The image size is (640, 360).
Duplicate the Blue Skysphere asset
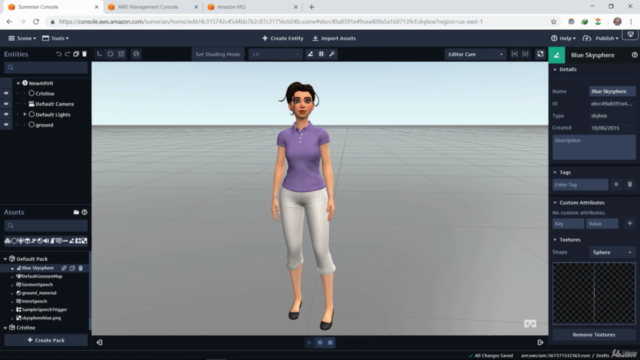(x=72, y=268)
